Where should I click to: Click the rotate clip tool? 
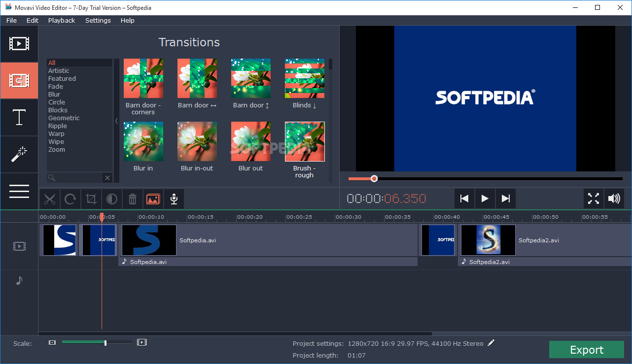coord(70,199)
